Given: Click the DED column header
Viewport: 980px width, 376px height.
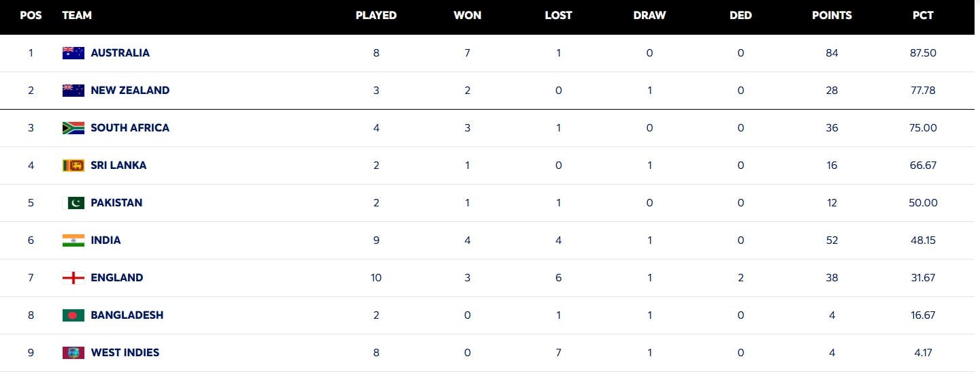Looking at the screenshot, I should (740, 16).
